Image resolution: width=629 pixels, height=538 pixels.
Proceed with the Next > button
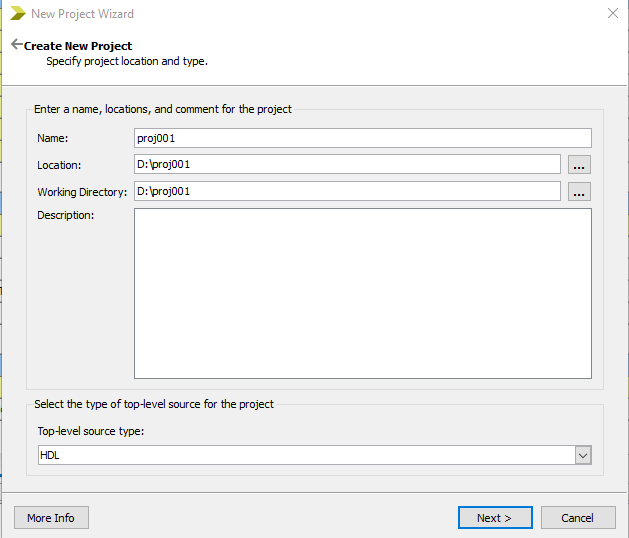click(495, 518)
